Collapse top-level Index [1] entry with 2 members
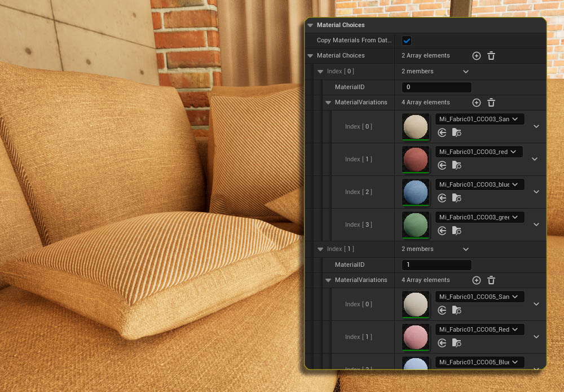The width and height of the screenshot is (564, 392). pos(320,249)
